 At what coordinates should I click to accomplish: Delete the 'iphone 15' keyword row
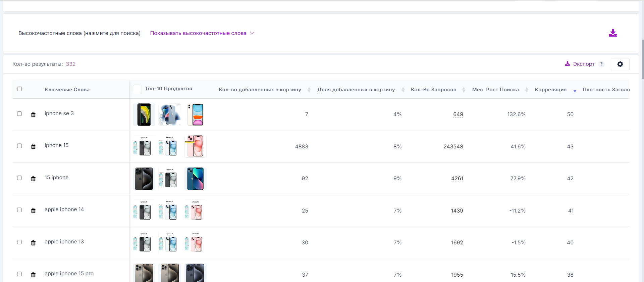(x=33, y=147)
